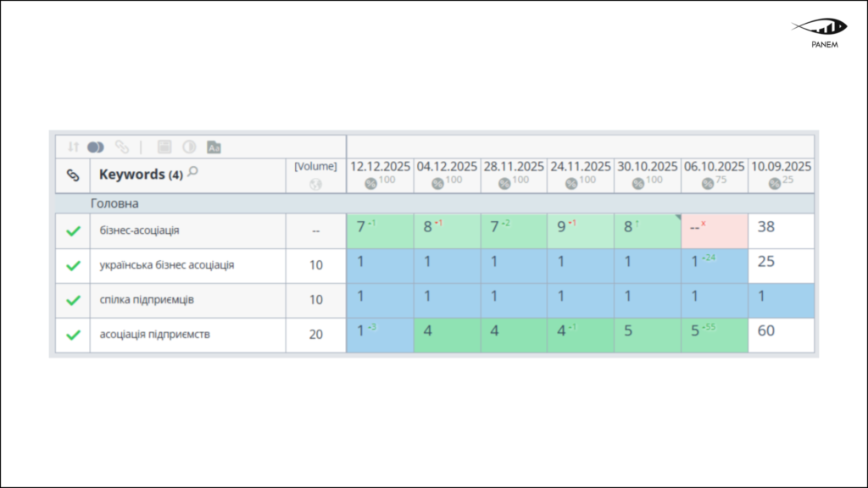Image resolution: width=868 pixels, height=488 pixels.
Task: Click the link icon in the top toolbar
Action: [x=121, y=147]
